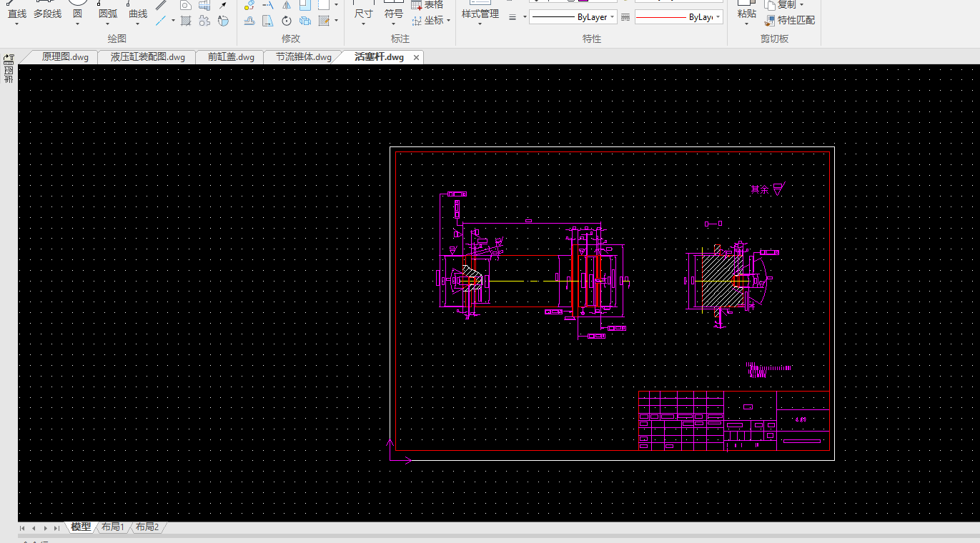Expand the 粘贴 (Paste) dropdown arrow
The height and width of the screenshot is (543, 980).
pyautogui.click(x=746, y=24)
